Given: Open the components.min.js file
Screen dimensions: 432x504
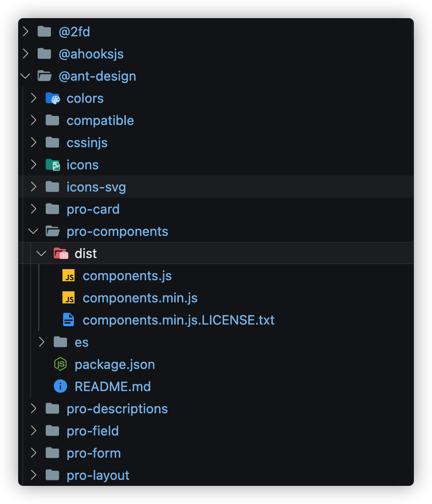Looking at the screenshot, I should pos(140,298).
